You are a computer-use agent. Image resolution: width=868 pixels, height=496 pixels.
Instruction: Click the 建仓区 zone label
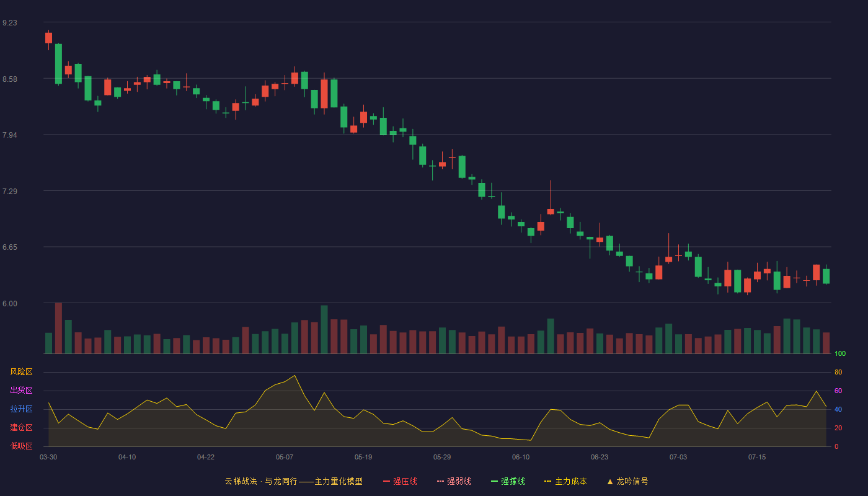(x=21, y=428)
